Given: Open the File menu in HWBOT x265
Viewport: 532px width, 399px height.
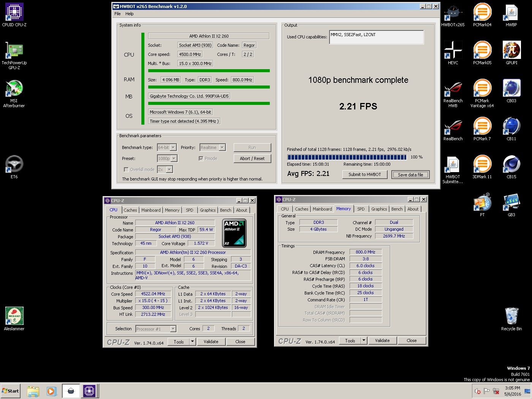Looking at the screenshot, I should point(117,14).
